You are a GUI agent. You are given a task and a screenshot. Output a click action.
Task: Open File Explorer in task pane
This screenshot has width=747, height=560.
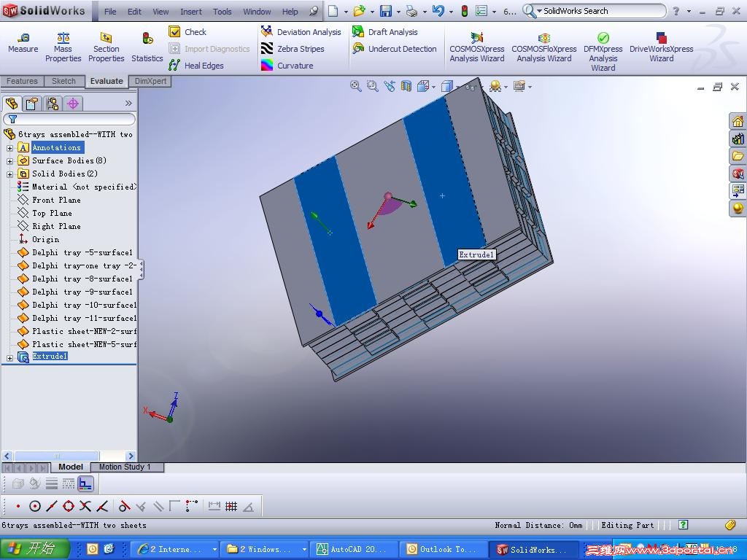738,156
